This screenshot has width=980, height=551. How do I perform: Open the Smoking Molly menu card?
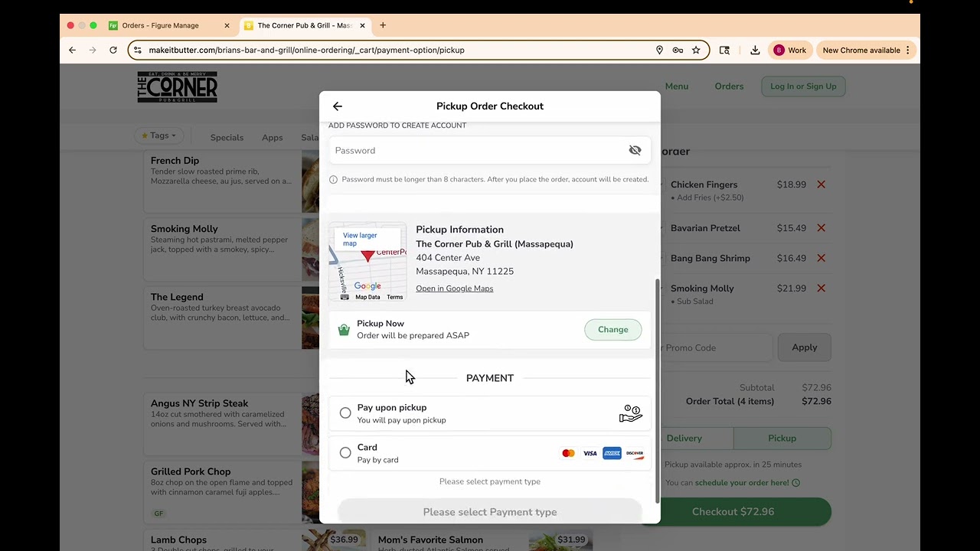coord(231,249)
